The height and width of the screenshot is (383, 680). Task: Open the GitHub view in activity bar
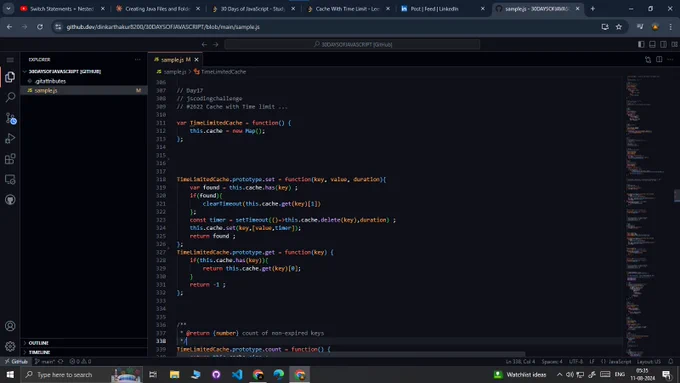pyautogui.click(x=10, y=200)
